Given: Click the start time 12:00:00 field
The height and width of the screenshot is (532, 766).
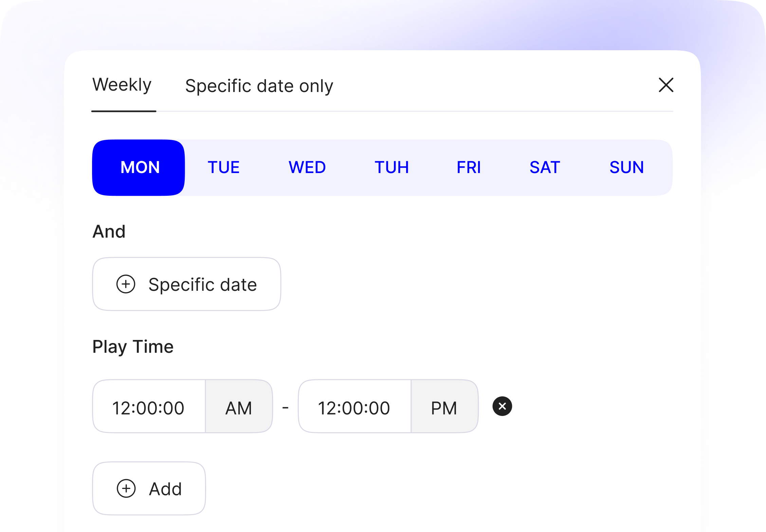Looking at the screenshot, I should 148,407.
